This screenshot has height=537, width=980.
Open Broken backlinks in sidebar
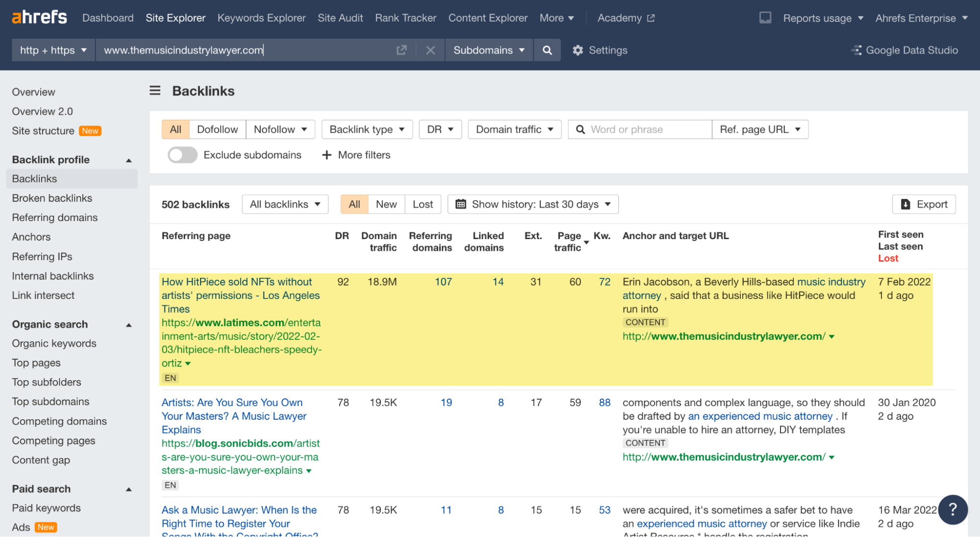(52, 198)
